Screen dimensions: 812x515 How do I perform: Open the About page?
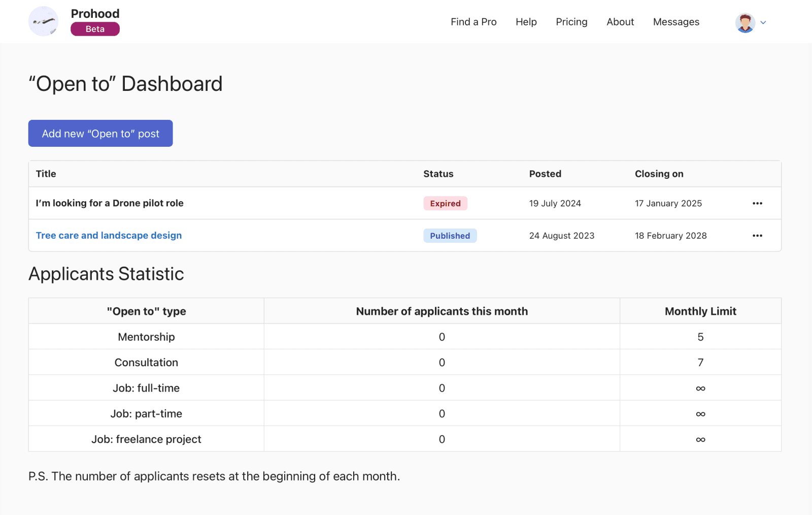click(x=620, y=22)
